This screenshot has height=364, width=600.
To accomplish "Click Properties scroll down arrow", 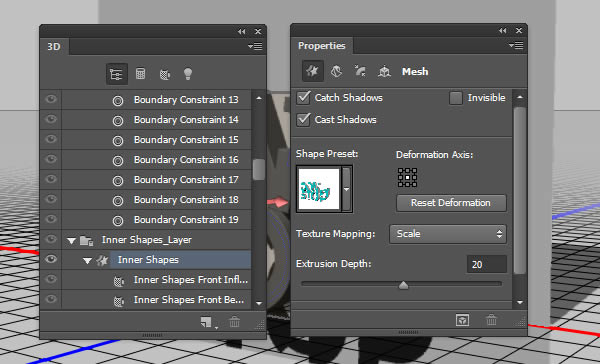I will (520, 302).
